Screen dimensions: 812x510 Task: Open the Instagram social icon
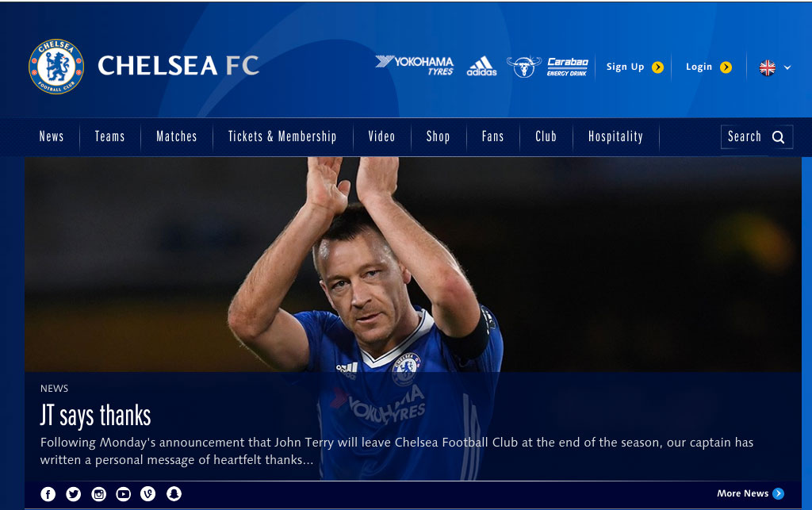[x=98, y=494]
